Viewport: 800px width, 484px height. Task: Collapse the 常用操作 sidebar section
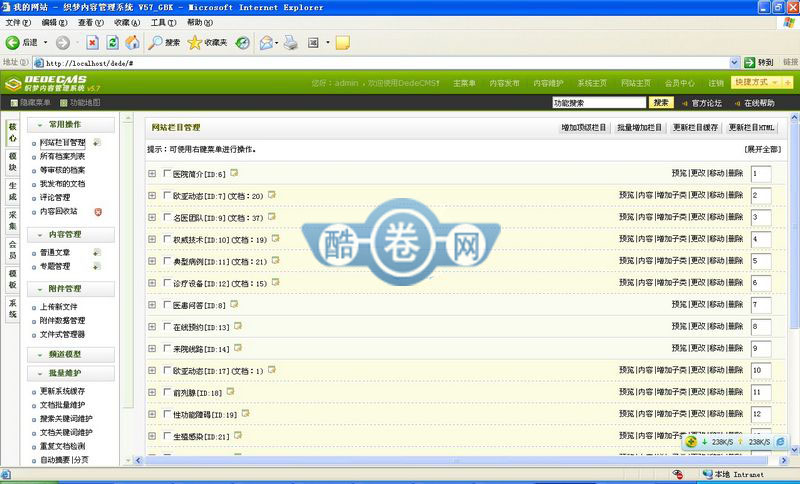coord(70,124)
